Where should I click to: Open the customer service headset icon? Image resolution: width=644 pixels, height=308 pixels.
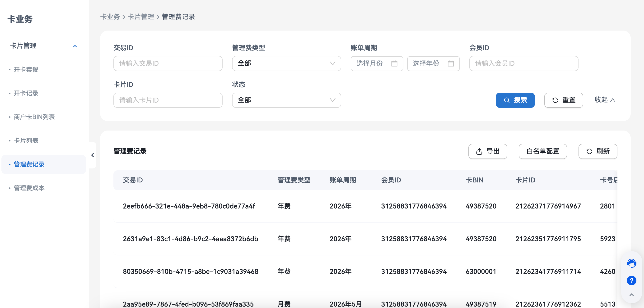(631, 263)
